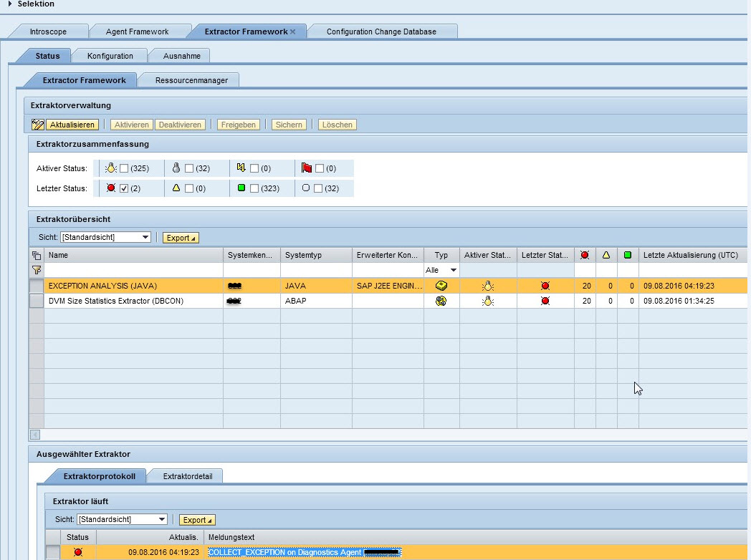
Task: Click timestamp 09.08.2016 01:34:25 cell
Action: (x=679, y=301)
